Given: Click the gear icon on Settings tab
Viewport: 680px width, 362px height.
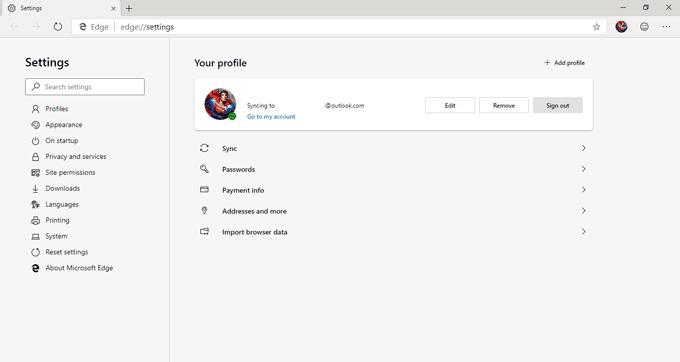Looking at the screenshot, I should tap(12, 8).
